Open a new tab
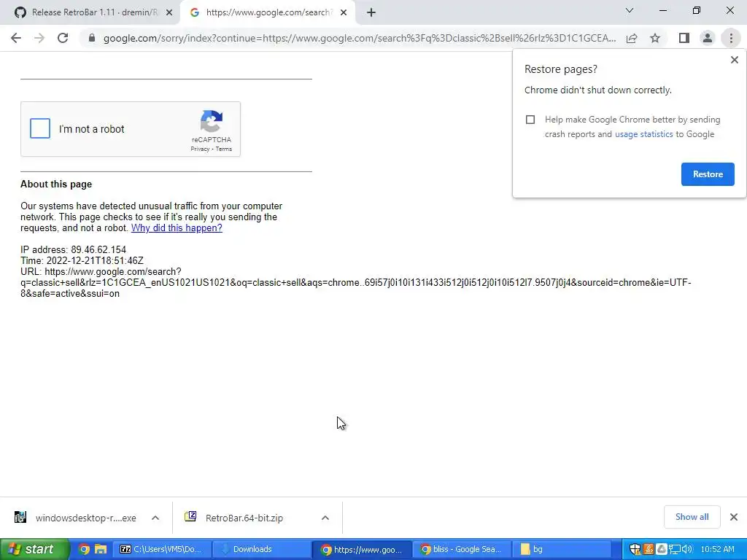The width and height of the screenshot is (747, 560). click(x=371, y=13)
